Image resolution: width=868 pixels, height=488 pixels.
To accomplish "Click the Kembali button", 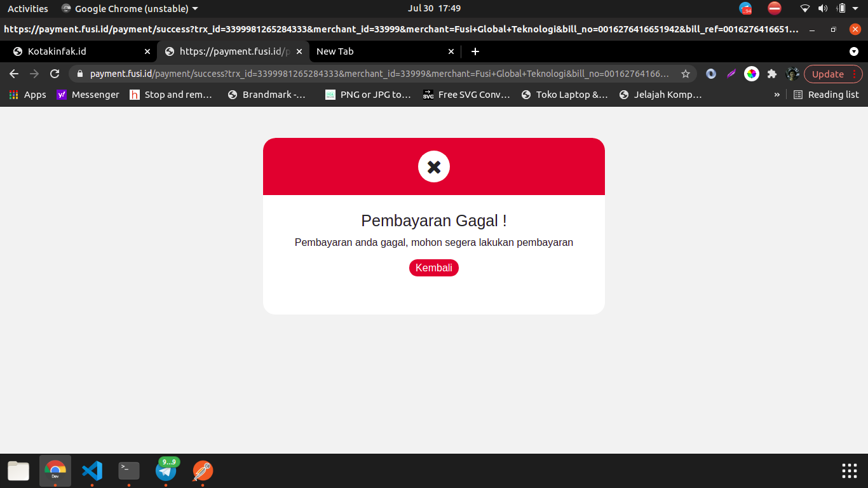I will [433, 268].
